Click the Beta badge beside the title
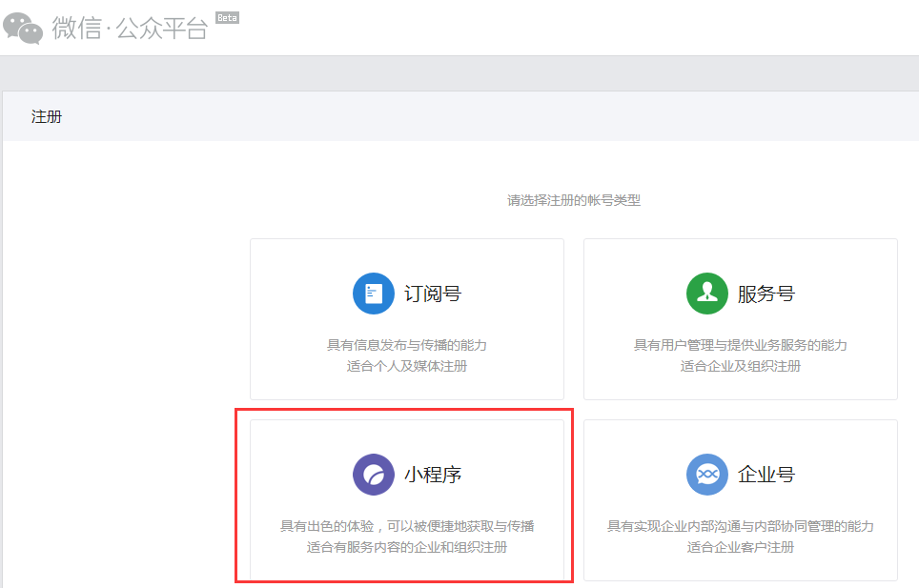919x588 pixels. [x=227, y=17]
